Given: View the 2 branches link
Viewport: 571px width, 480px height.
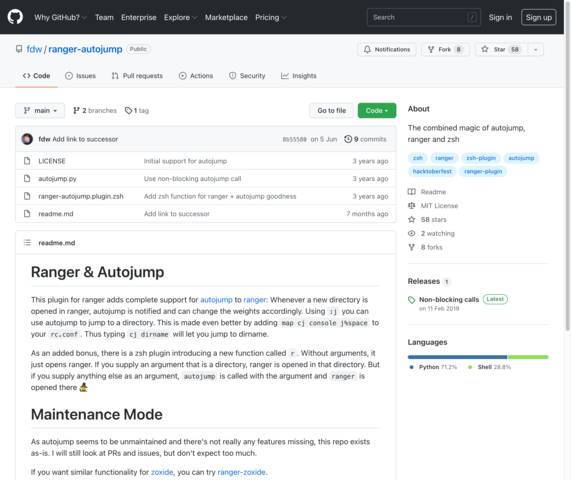Looking at the screenshot, I should [95, 110].
